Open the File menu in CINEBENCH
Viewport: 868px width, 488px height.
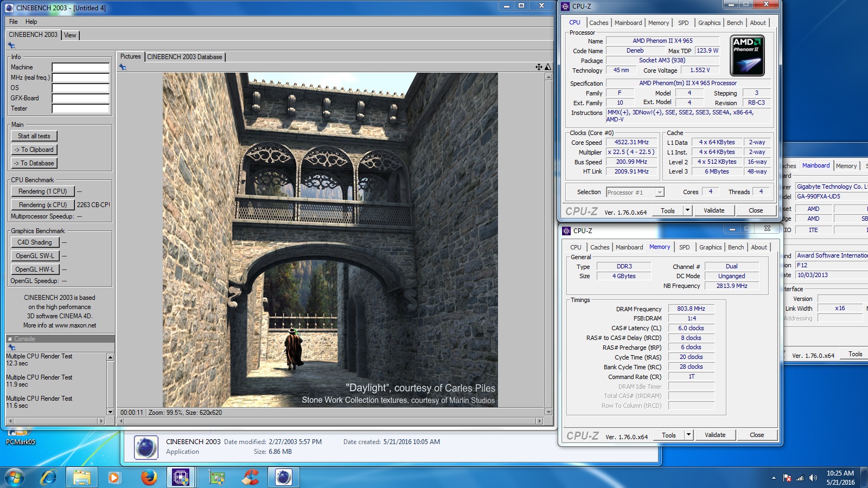coord(14,22)
